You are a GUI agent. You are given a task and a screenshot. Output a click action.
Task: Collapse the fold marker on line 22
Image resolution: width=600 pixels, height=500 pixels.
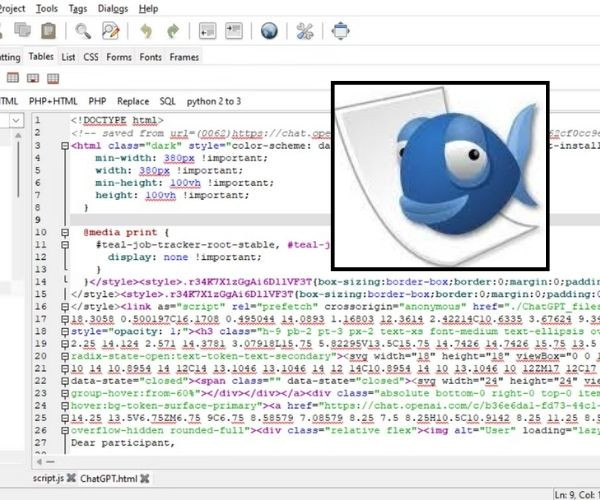(65, 381)
